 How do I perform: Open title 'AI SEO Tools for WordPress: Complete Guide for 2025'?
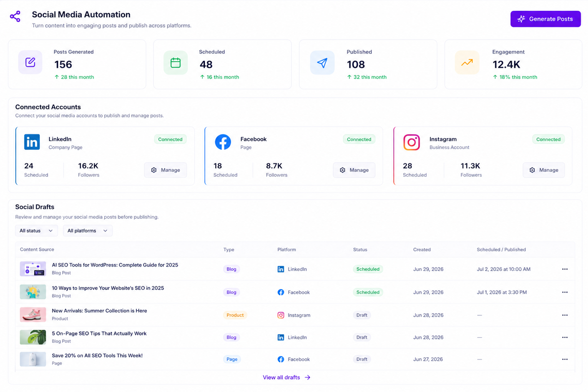coord(115,265)
